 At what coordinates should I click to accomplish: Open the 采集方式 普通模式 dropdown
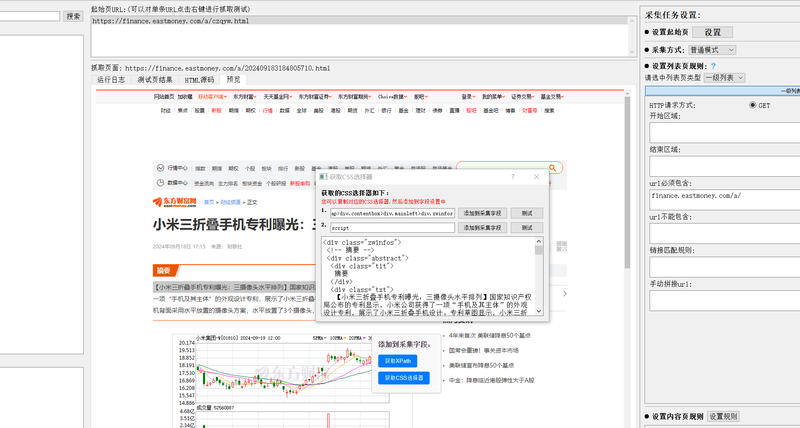712,50
